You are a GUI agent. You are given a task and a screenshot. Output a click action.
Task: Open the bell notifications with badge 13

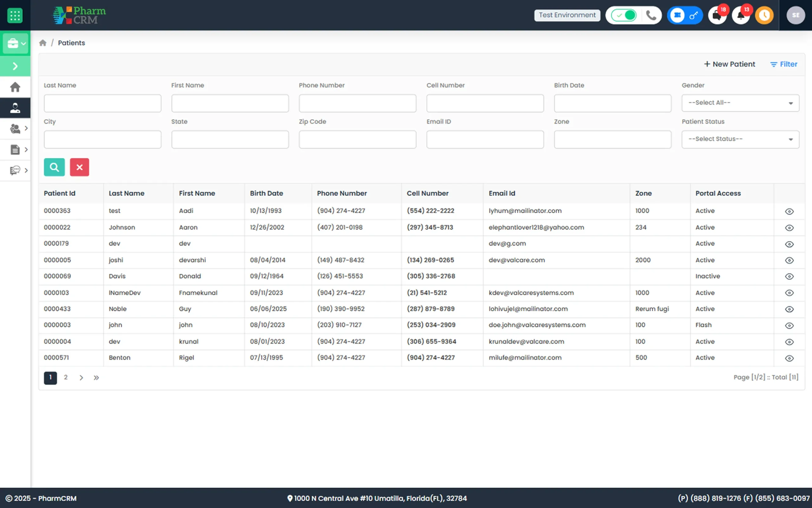pyautogui.click(x=741, y=15)
